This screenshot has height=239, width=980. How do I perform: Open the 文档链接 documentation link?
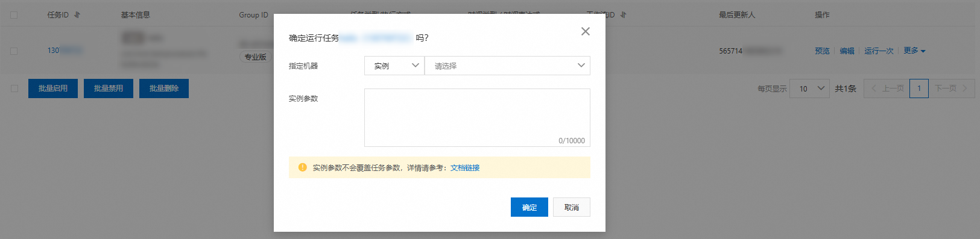click(x=465, y=168)
